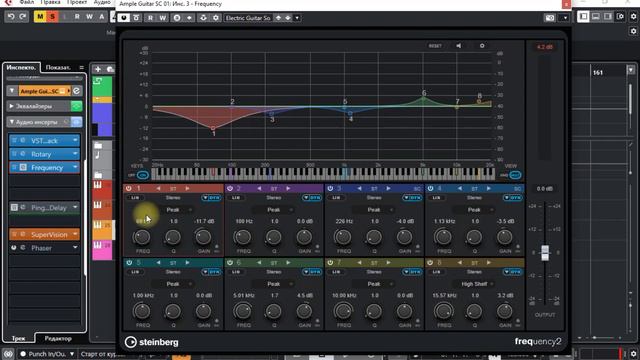The width and height of the screenshot is (640, 360).
Task: Open Frequency insert slot dropdown arrow
Action: coord(75,168)
